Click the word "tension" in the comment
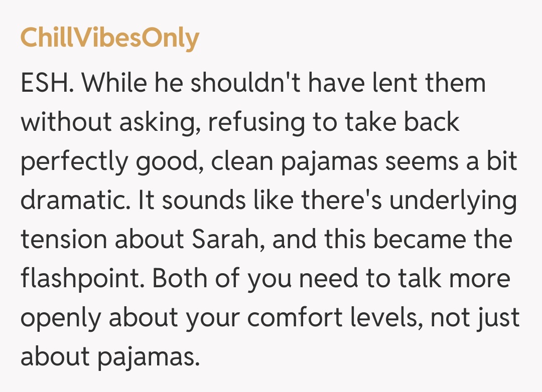This screenshot has width=542, height=392. click(x=63, y=240)
